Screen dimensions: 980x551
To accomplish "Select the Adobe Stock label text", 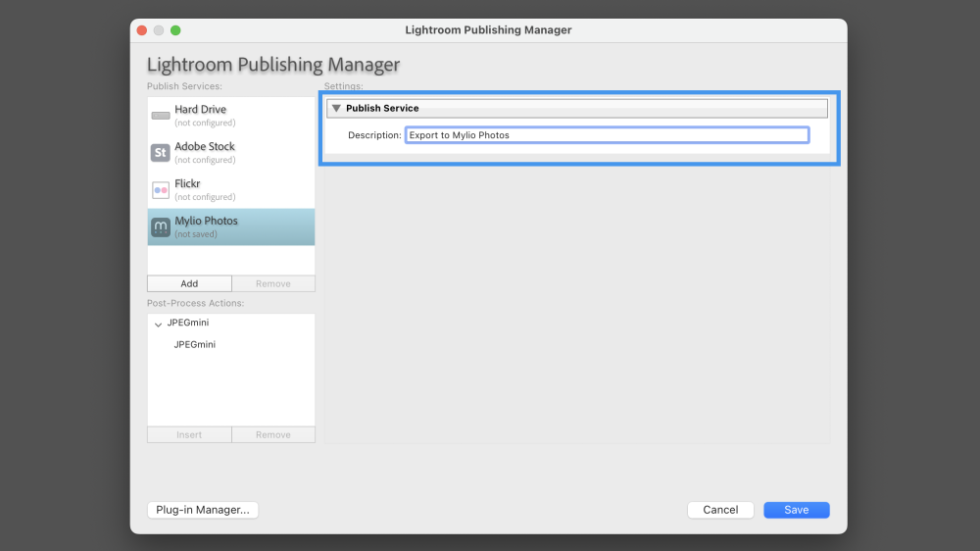I will [x=205, y=146].
